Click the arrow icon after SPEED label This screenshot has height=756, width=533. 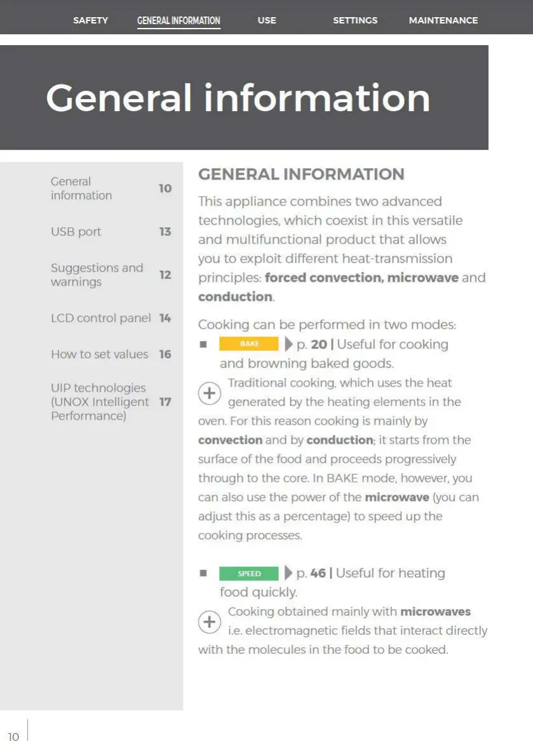point(288,573)
